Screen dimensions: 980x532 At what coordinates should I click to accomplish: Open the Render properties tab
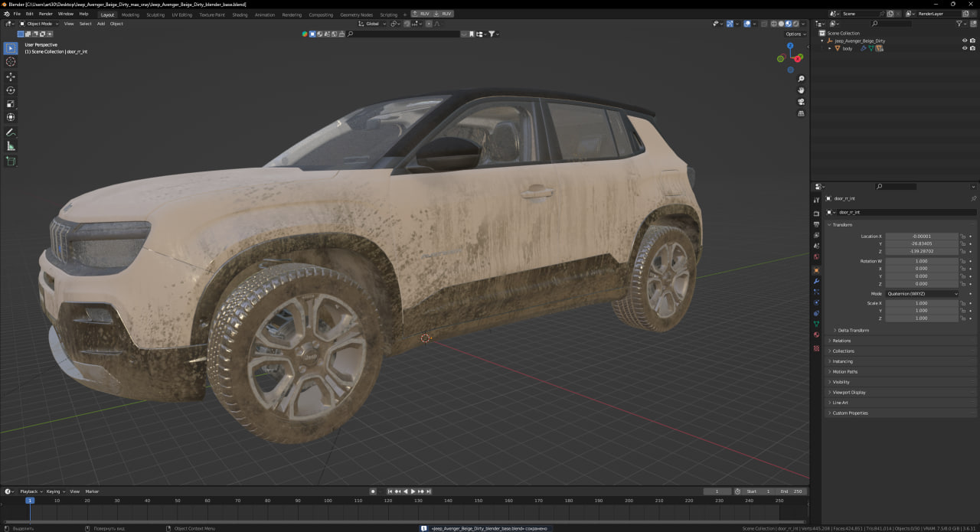[816, 214]
